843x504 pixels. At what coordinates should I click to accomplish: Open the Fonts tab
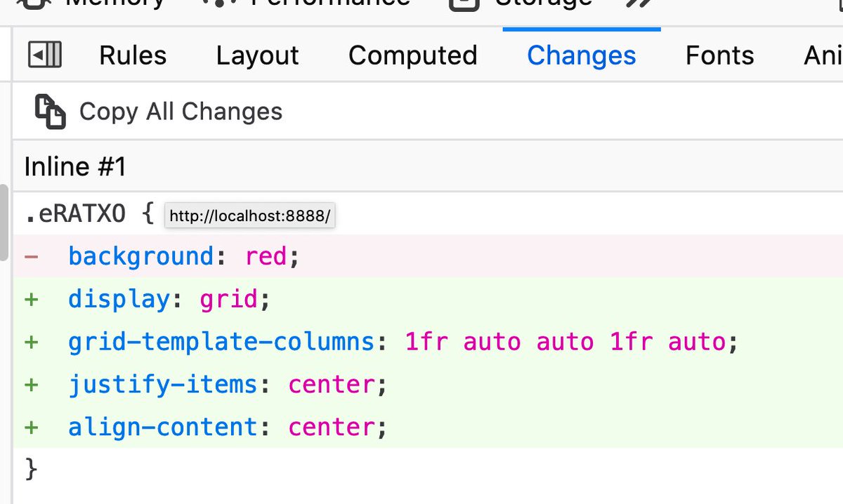tap(719, 55)
